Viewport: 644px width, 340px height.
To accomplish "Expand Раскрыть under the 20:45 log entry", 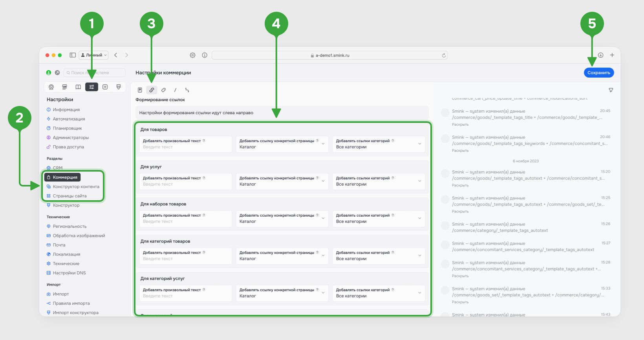I will pos(460,124).
